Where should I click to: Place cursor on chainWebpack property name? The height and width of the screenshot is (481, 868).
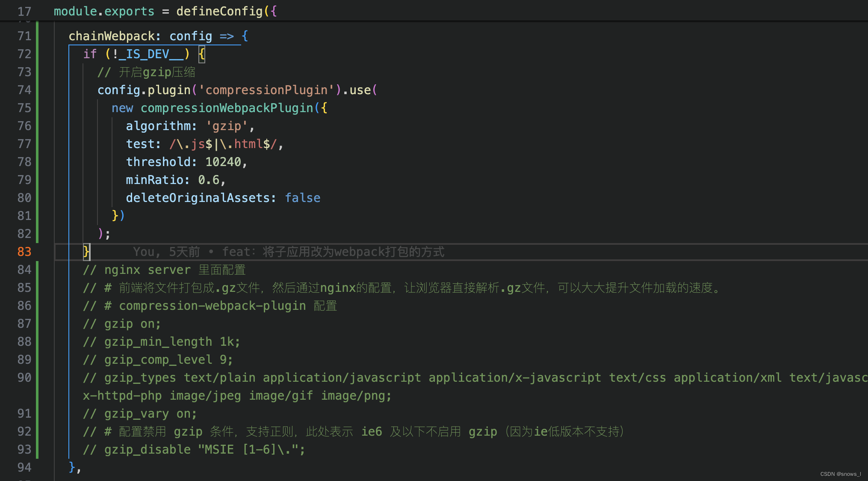pos(111,36)
